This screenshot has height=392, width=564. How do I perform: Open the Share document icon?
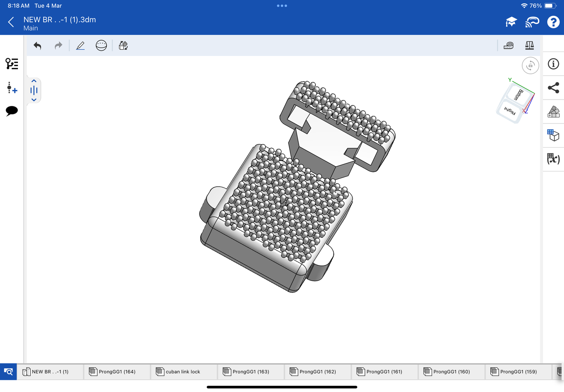[553, 88]
